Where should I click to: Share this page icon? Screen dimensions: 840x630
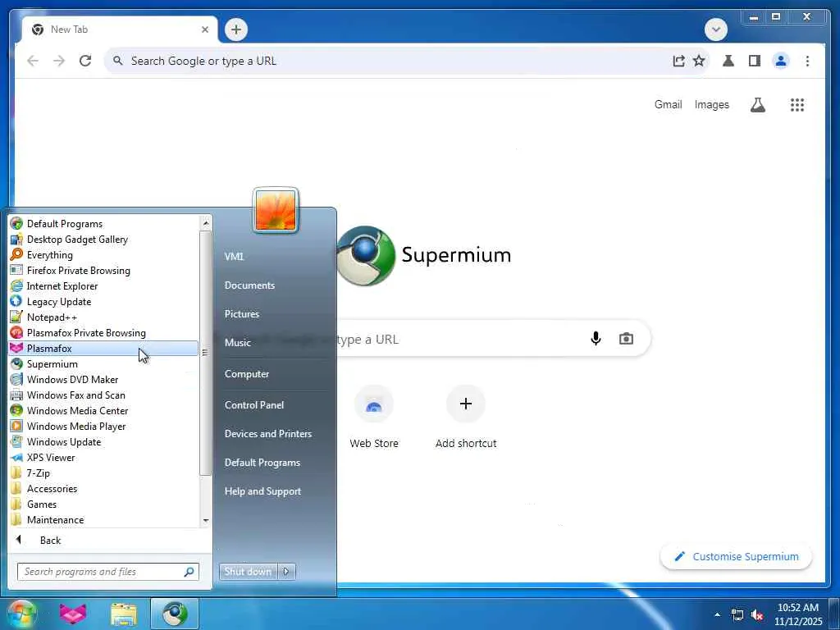678,61
